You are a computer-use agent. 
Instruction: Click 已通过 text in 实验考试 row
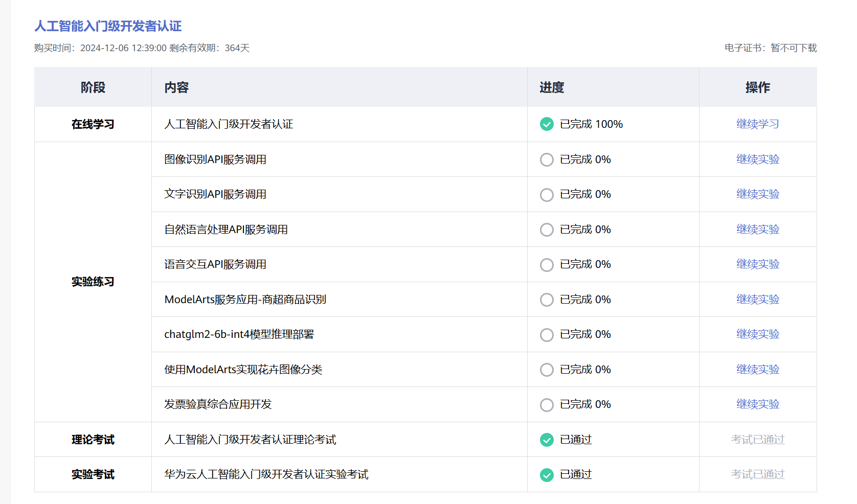tap(576, 474)
